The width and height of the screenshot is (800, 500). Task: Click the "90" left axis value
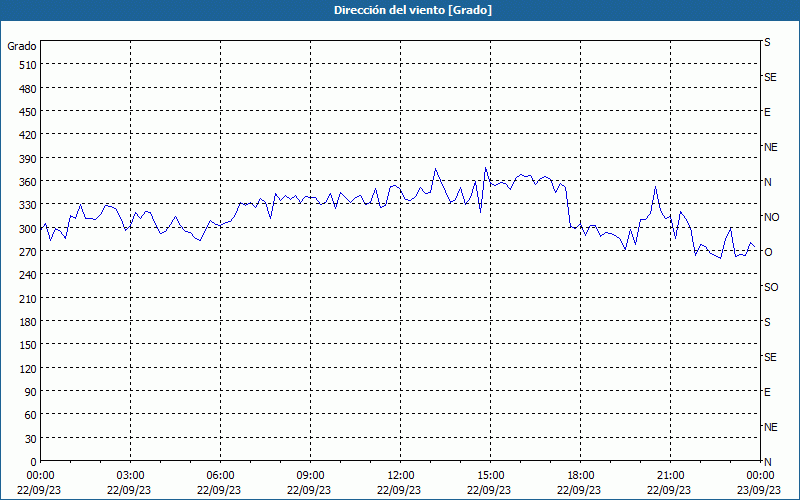[31, 392]
